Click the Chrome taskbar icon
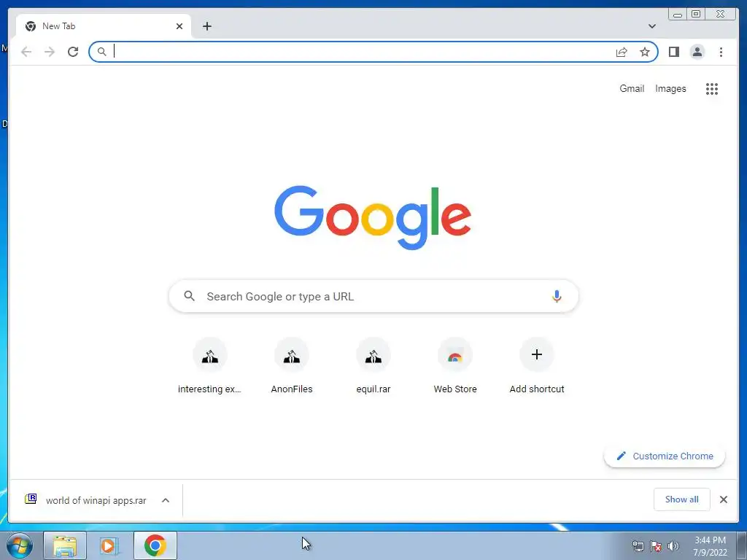The image size is (747, 560). tap(155, 545)
